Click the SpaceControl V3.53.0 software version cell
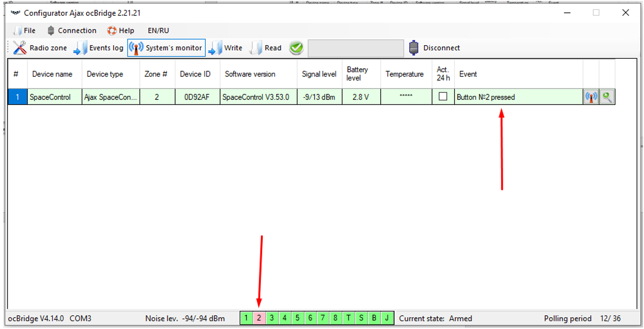Viewport: 644px width, 329px height. [x=259, y=97]
